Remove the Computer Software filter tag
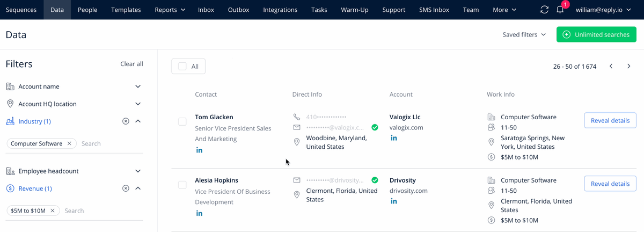 [69, 143]
